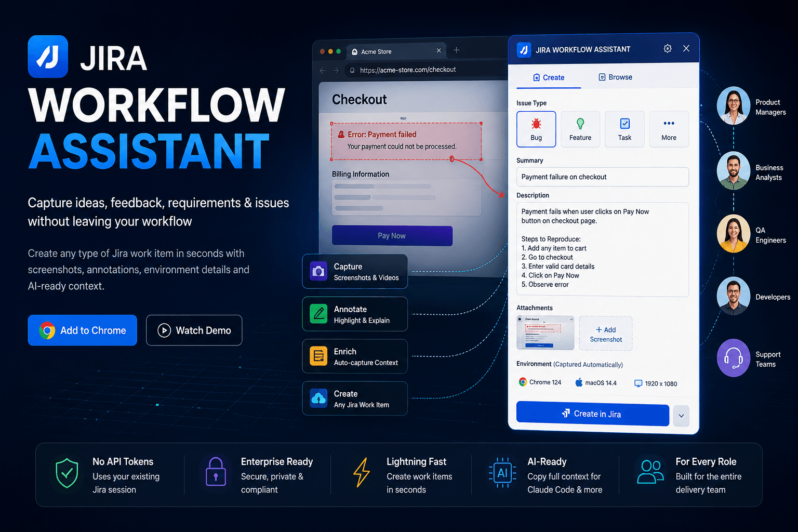This screenshot has width=798, height=532.
Task: Open the attached checkout screenshot thumbnail
Action: tap(545, 332)
